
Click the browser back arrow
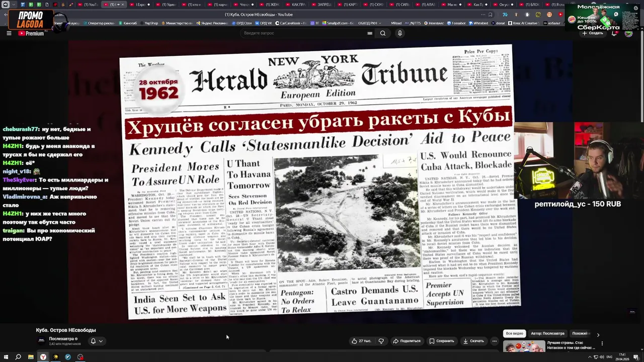tap(6, 14)
